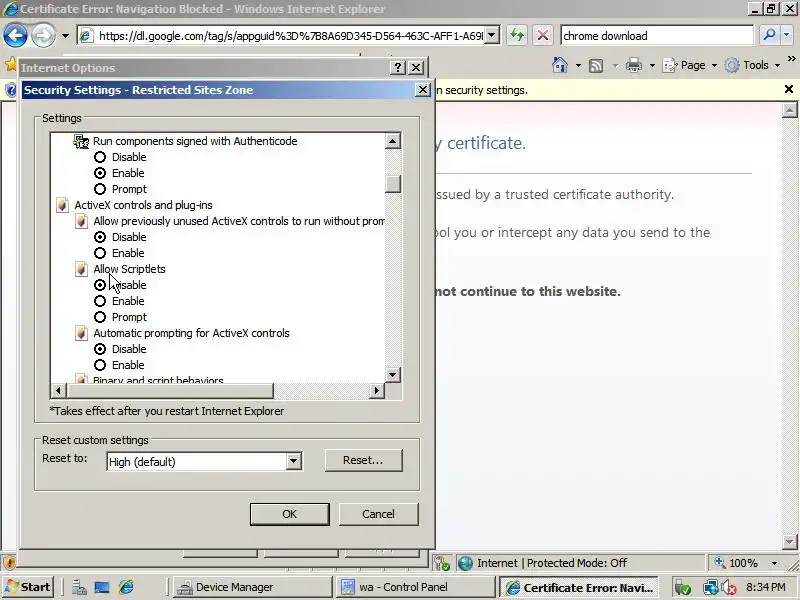The width and height of the screenshot is (800, 600).
Task: Select Disable under Allow Scriptlets
Action: [x=100, y=285]
